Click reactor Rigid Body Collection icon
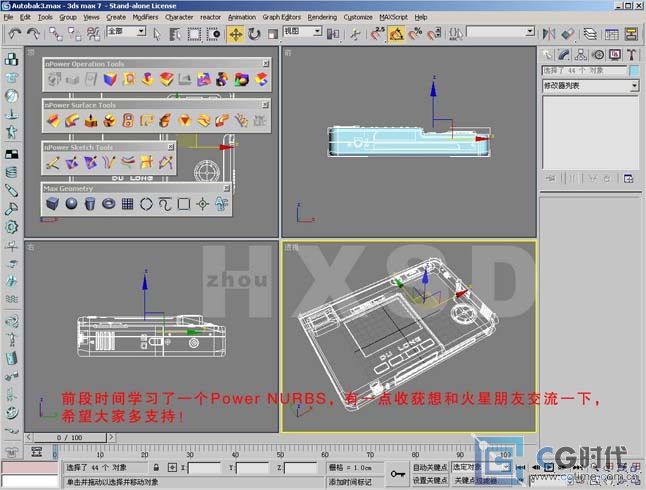646x490 pixels. pos(12,59)
